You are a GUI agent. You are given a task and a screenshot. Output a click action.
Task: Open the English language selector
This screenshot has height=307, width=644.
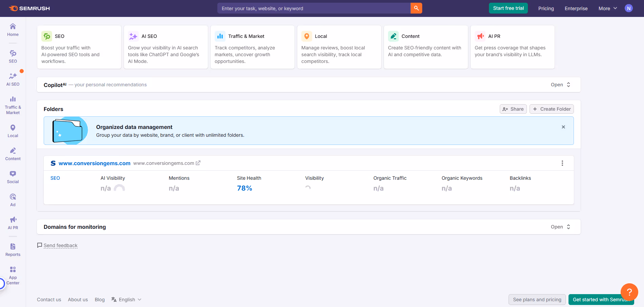pyautogui.click(x=126, y=299)
